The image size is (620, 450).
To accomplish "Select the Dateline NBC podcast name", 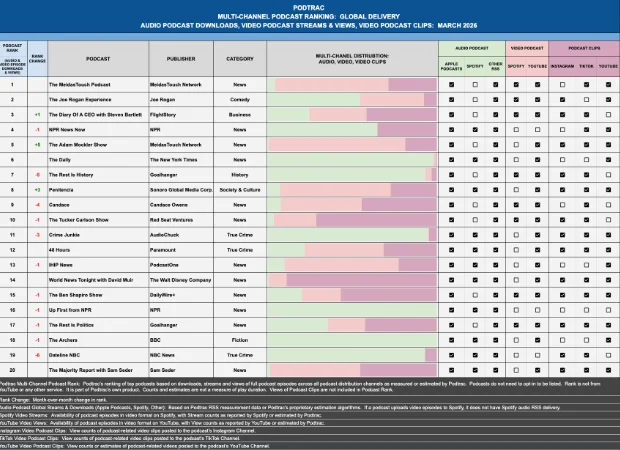I will pos(64,355).
